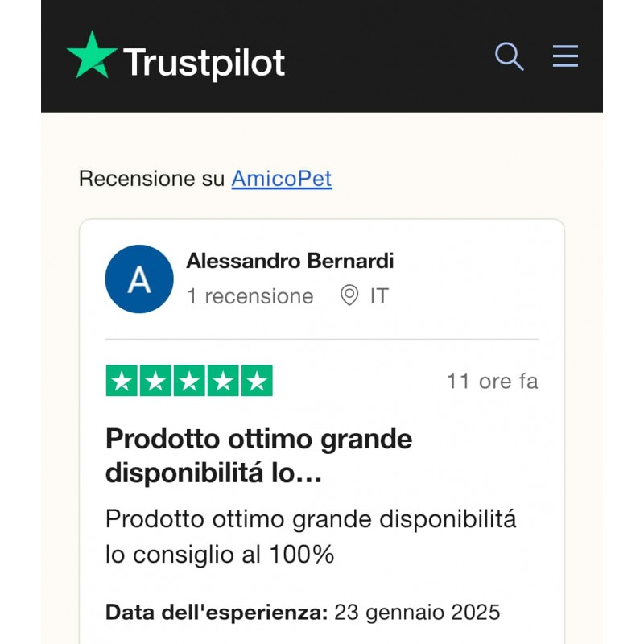Open the search magnifier icon
This screenshot has height=644, width=644.
point(509,56)
